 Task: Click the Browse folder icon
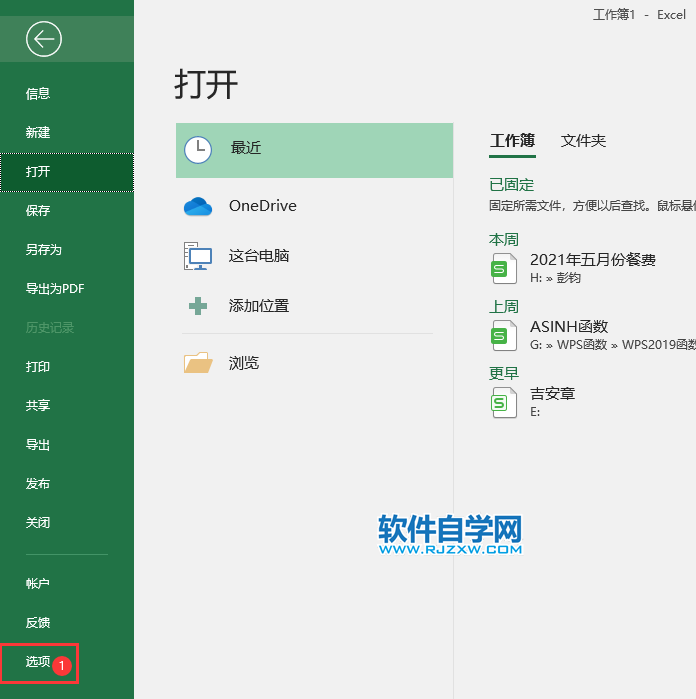(x=198, y=362)
